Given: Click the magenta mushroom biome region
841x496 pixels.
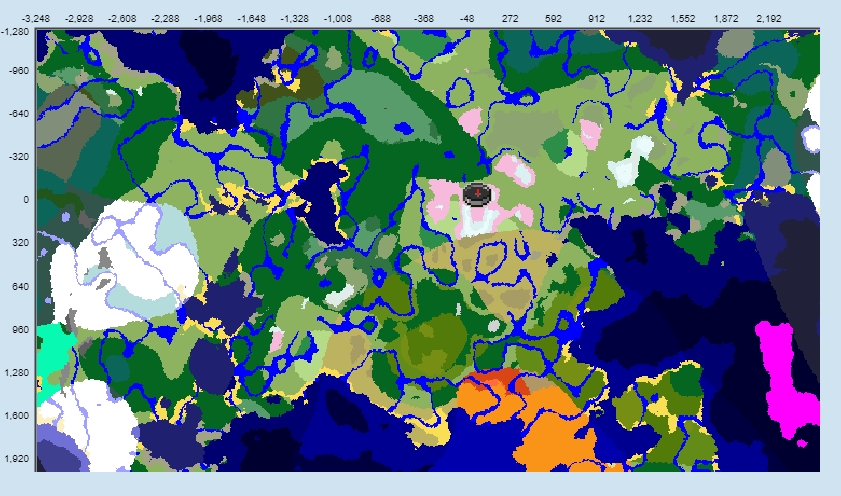Looking at the screenshot, I should pos(786,376).
